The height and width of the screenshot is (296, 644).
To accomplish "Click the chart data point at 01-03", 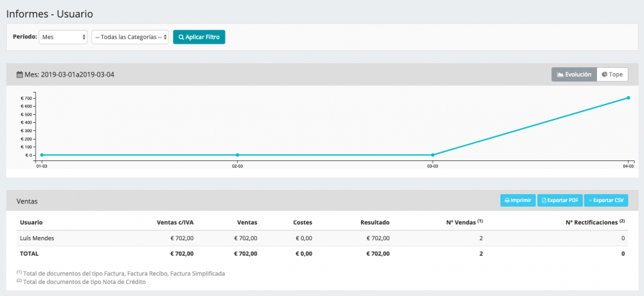I will click(42, 155).
